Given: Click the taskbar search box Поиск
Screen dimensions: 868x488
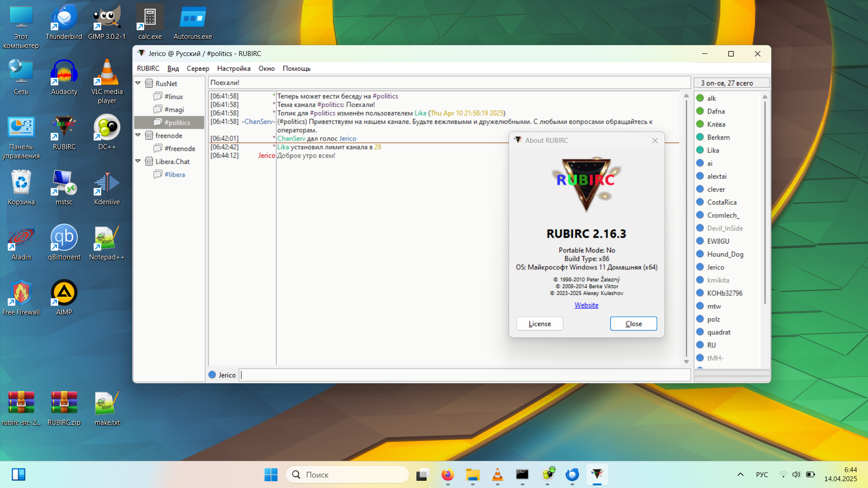Looking at the screenshot, I should (347, 474).
